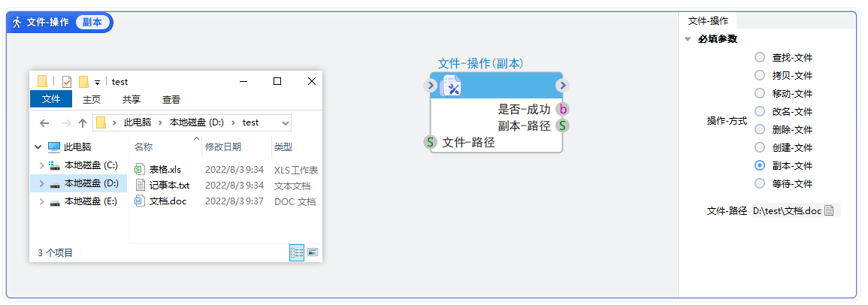Viewport: 868px width, 305px height.
Task: Click the file-operation node's tool icon
Action: tap(450, 86)
